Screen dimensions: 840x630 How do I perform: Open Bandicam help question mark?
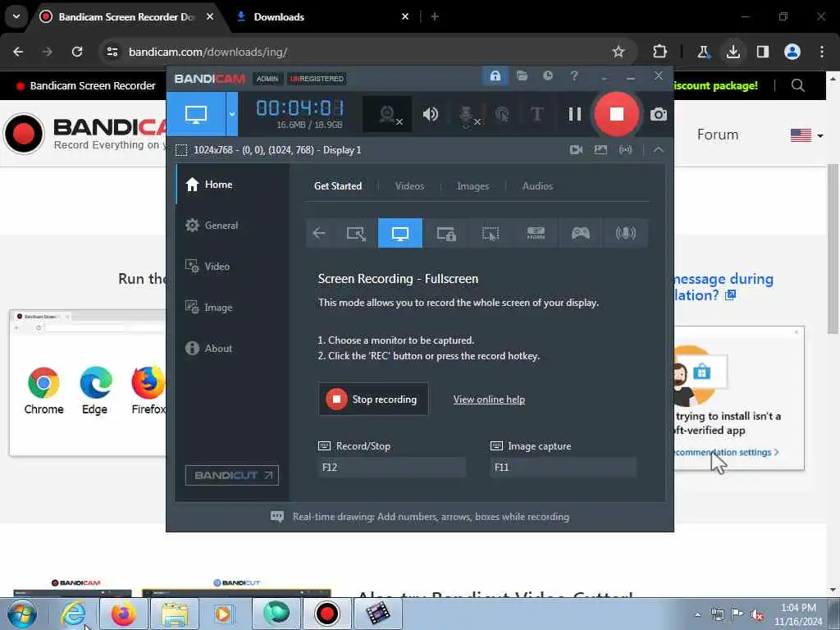[573, 75]
